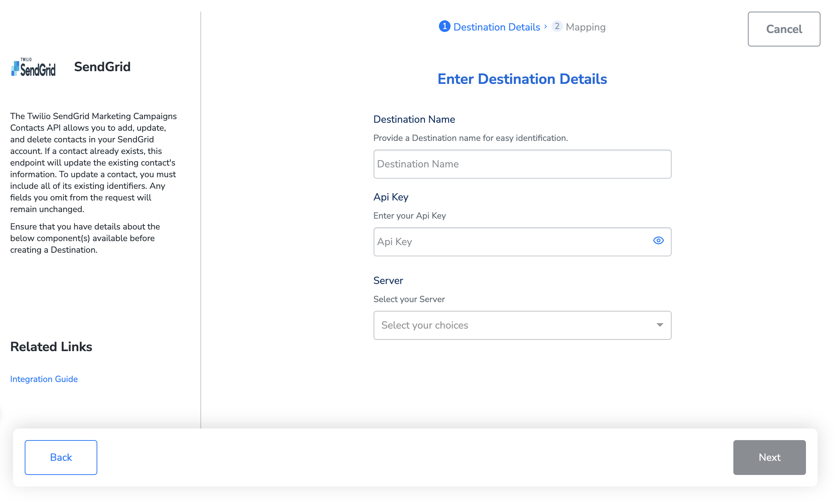Viewport: 835px width, 504px height.
Task: Go to the Destination Details step
Action: tap(497, 27)
